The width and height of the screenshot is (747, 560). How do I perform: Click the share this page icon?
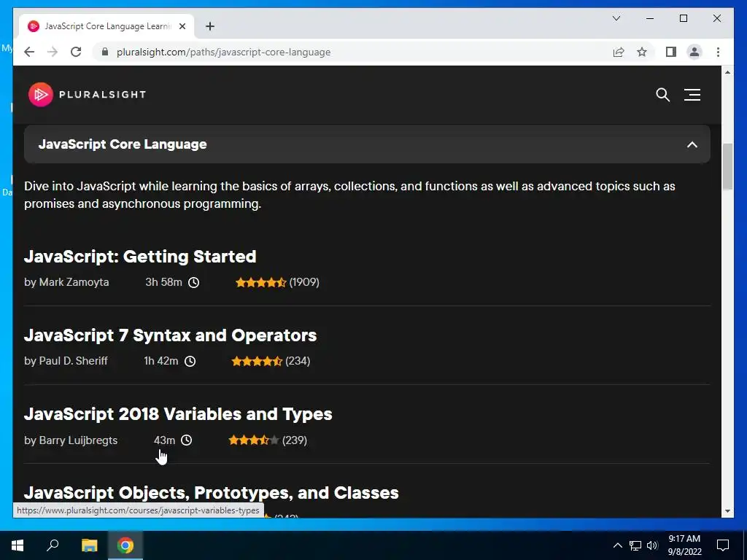click(619, 52)
